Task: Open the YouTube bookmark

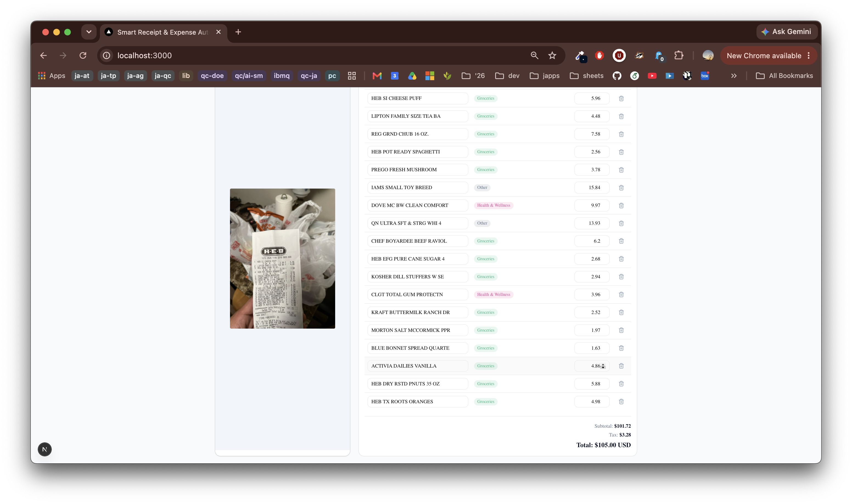Action: pos(652,76)
